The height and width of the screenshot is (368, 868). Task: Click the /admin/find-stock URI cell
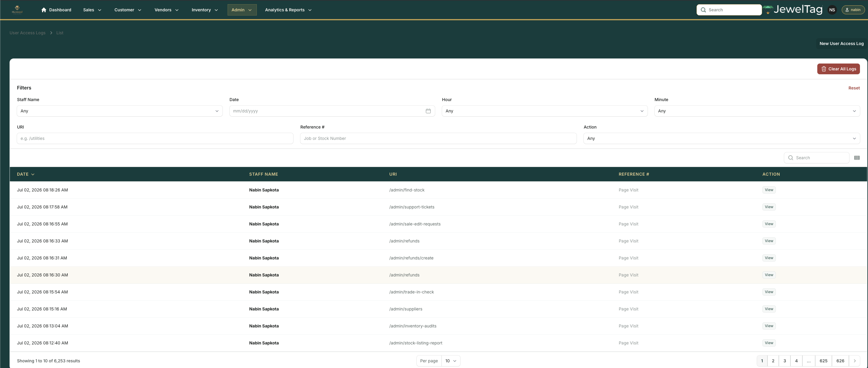click(x=407, y=190)
